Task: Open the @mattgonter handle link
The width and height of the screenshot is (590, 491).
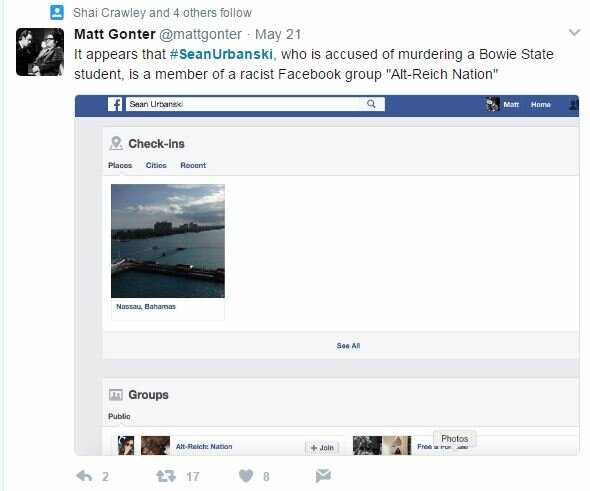Action: click(x=201, y=34)
